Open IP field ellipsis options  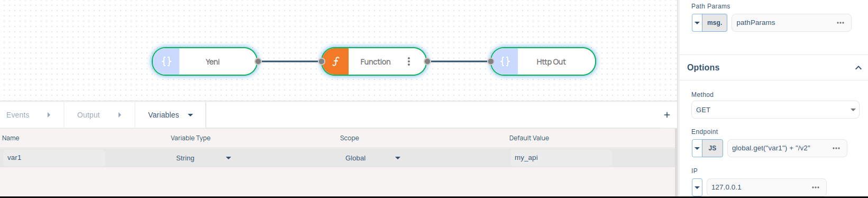(x=816, y=187)
